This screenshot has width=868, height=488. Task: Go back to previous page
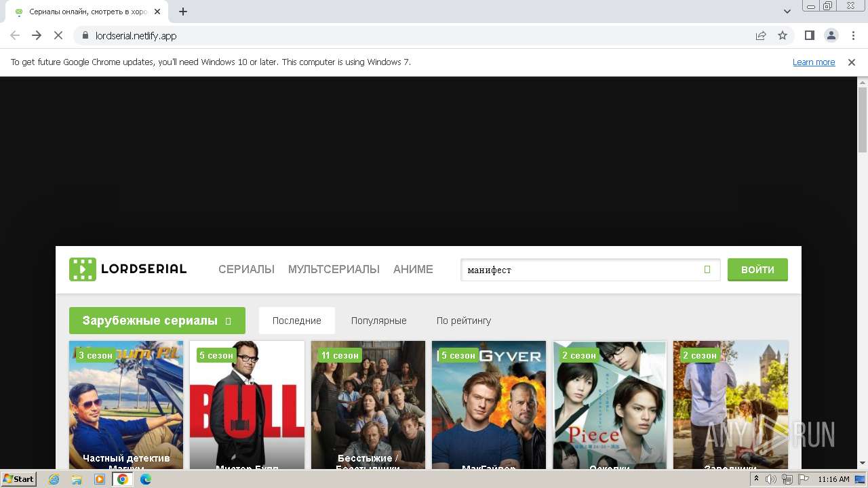(15, 35)
